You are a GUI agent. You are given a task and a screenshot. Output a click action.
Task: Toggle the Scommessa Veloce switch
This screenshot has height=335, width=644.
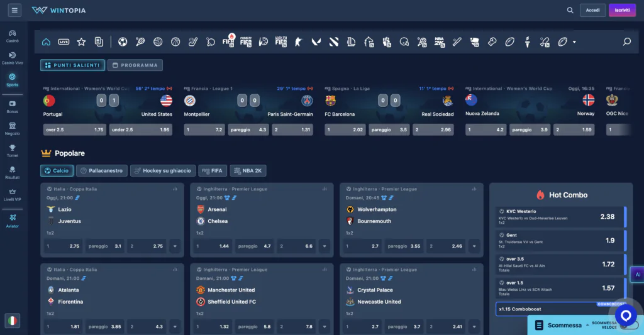[631, 326]
